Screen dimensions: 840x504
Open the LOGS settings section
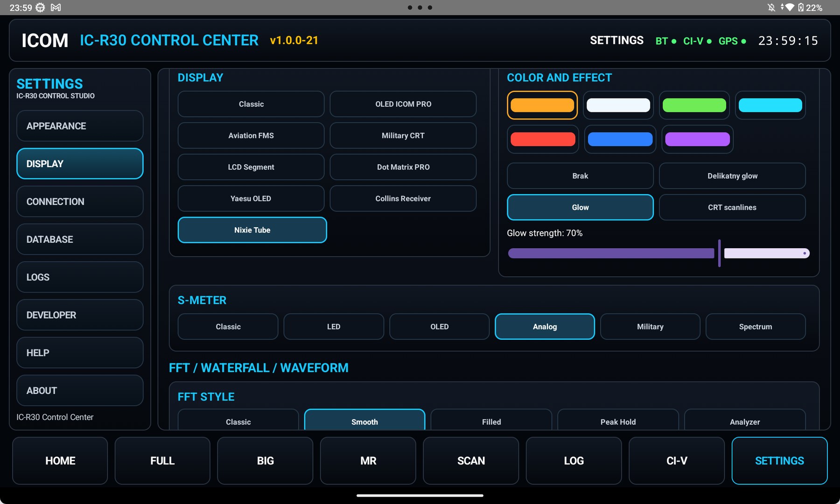click(80, 277)
